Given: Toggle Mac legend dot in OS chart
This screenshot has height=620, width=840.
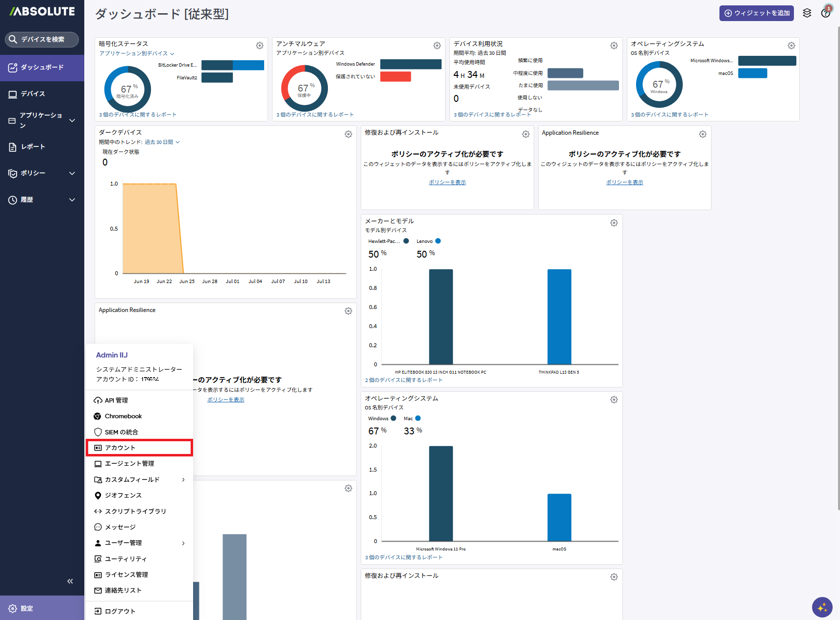Looking at the screenshot, I should pyautogui.click(x=418, y=418).
